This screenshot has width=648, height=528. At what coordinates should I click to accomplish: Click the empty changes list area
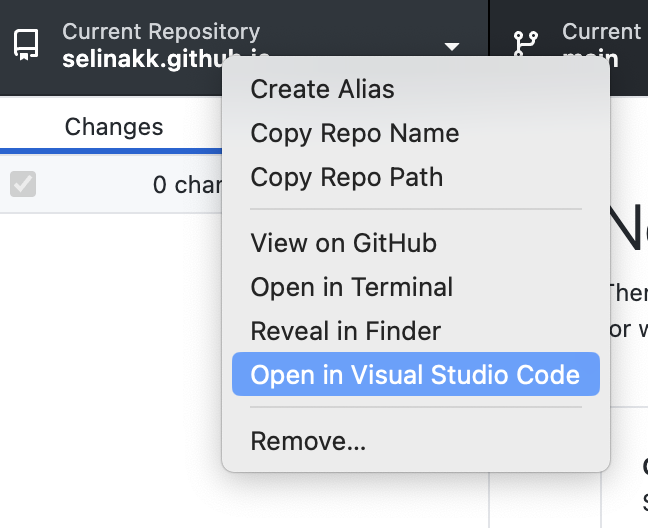click(x=110, y=370)
